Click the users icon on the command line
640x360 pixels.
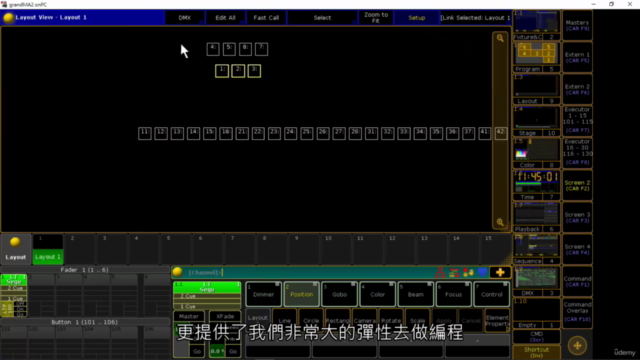pyautogui.click(x=468, y=272)
